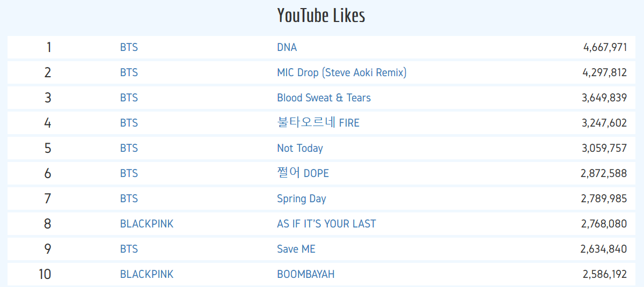Image resolution: width=644 pixels, height=287 pixels.
Task: Click BLACKPINK artist link beside BOOMBAYAH
Action: (x=147, y=274)
